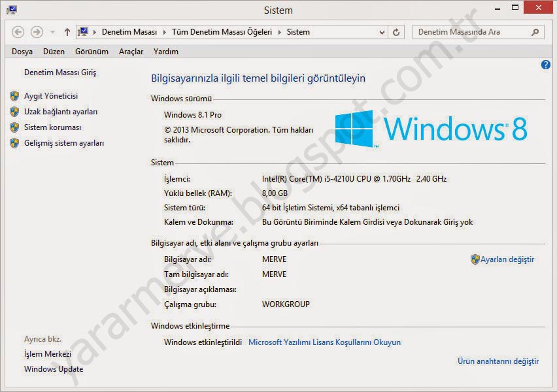This screenshot has width=557, height=392.
Task: Open the Düzen menu
Action: pyautogui.click(x=54, y=52)
